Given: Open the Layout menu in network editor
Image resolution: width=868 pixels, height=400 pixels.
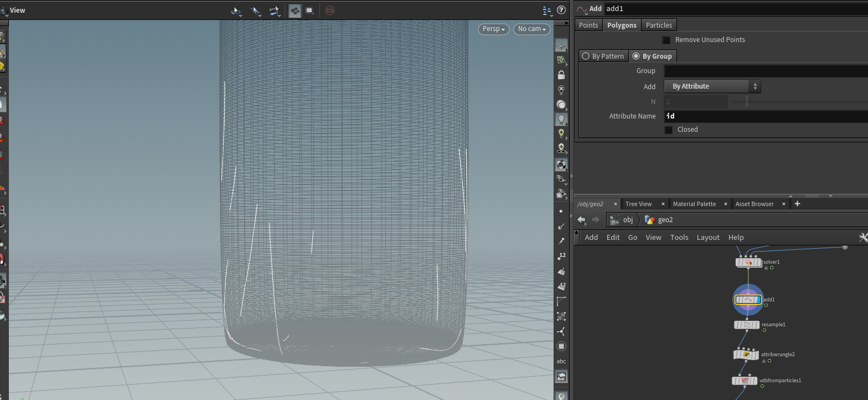Looking at the screenshot, I should 707,237.
